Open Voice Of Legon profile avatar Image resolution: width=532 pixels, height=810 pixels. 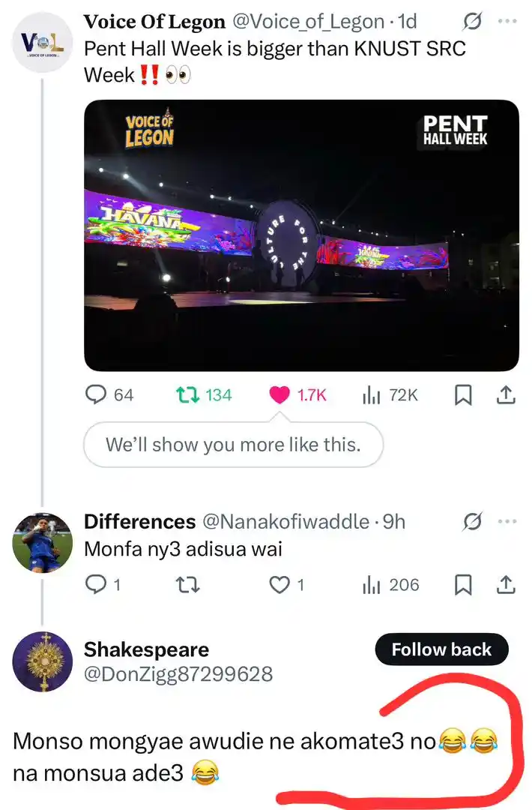tap(43, 42)
